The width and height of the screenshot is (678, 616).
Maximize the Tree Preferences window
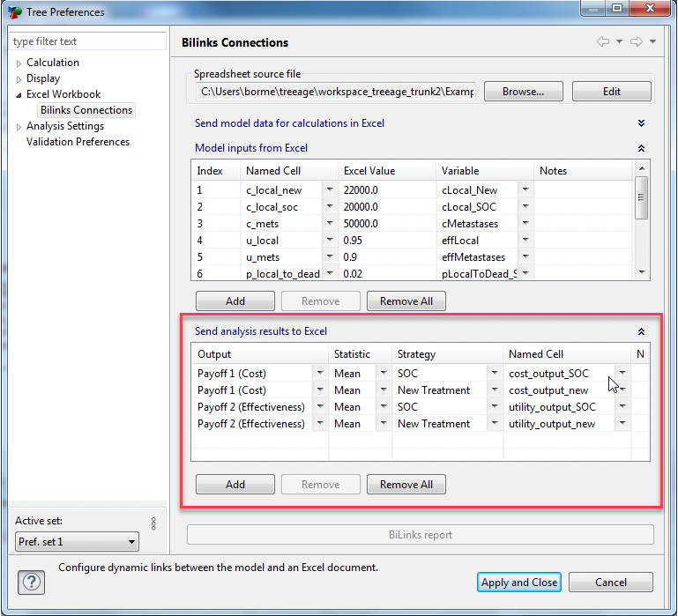click(x=617, y=8)
